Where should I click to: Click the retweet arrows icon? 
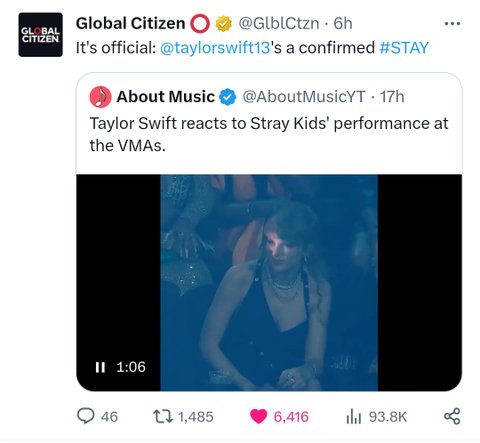click(163, 416)
